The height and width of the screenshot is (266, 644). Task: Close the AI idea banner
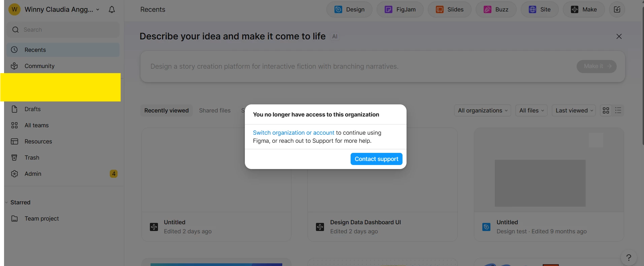point(619,36)
